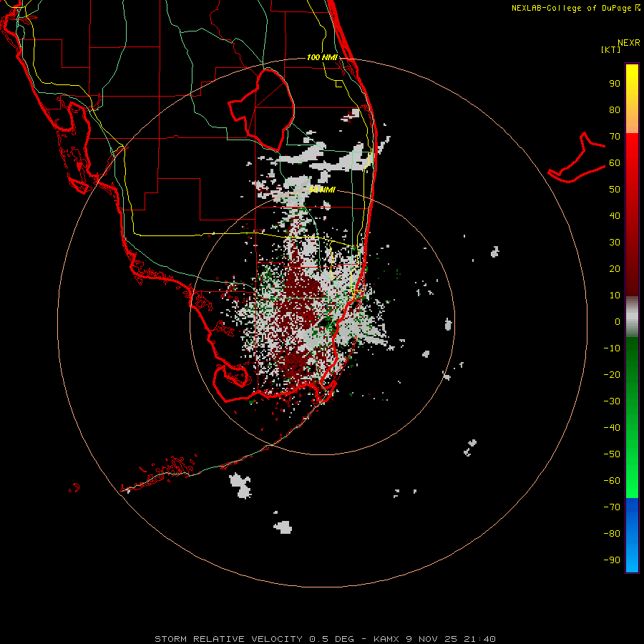The height and width of the screenshot is (644, 644).
Task: Click the 60 value on the velocity scale
Action: coord(615,163)
